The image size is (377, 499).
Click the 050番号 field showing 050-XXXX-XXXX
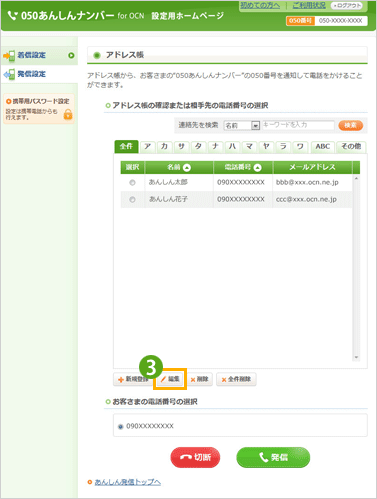pyautogui.click(x=340, y=21)
